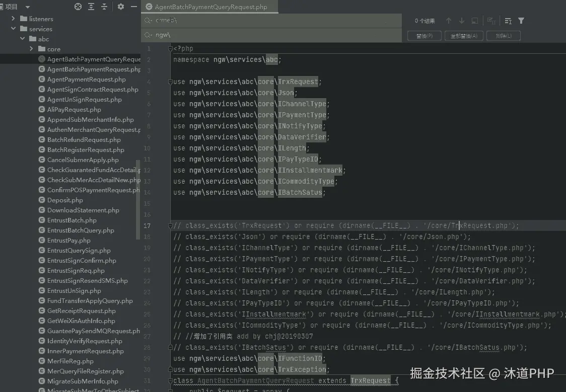Fold the <?php block at line 1
The image size is (566, 392).
[x=170, y=48]
